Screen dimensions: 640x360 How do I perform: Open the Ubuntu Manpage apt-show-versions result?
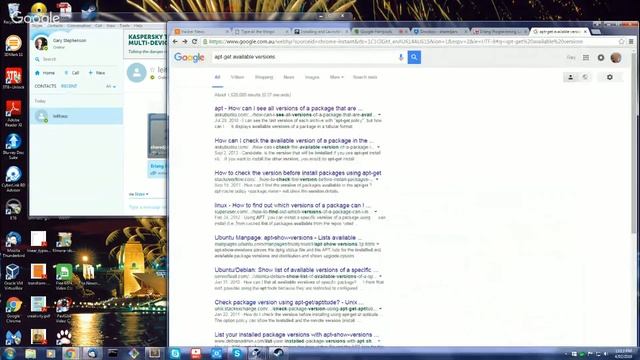click(x=288, y=238)
